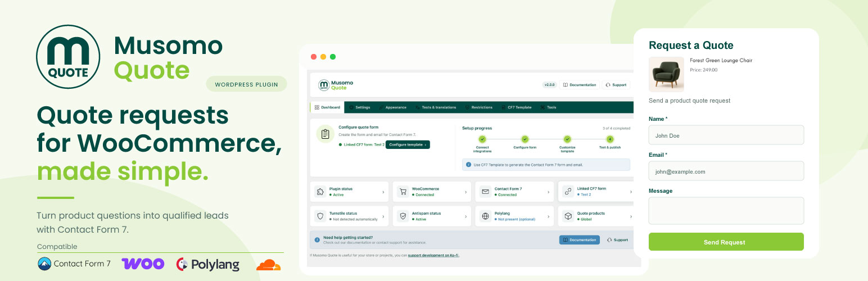Screen dimensions: 868x281
Task: Click the v2.0.0 version badge
Action: click(x=549, y=85)
